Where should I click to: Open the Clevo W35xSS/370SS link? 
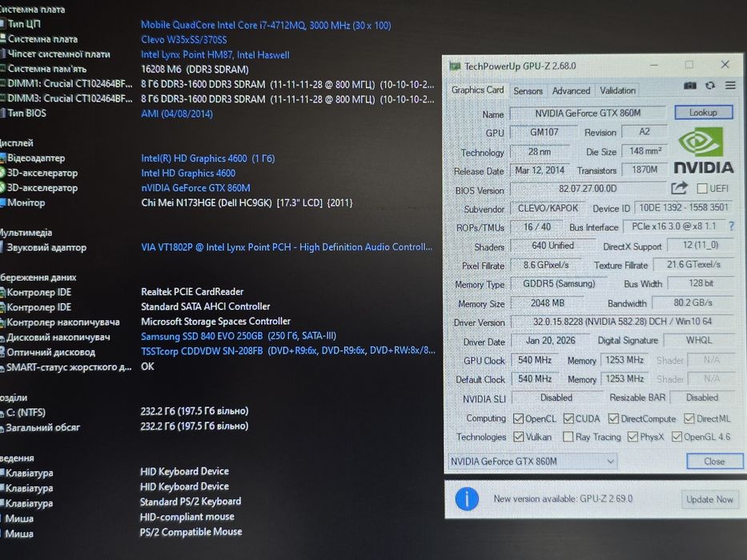click(x=184, y=40)
